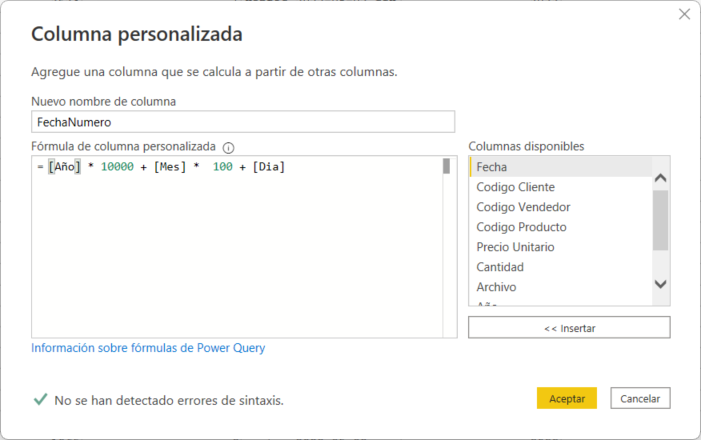Select Precio Unitario column
This screenshot has width=701, height=440.
(561, 247)
